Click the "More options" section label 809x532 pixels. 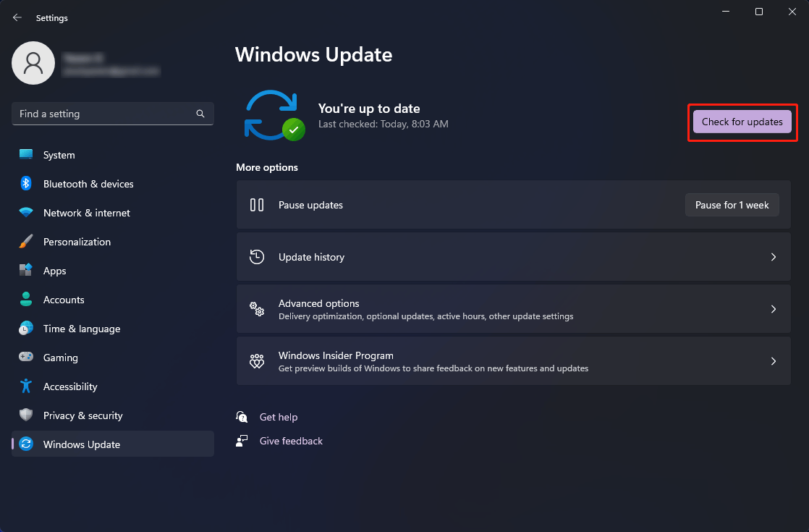tap(267, 167)
